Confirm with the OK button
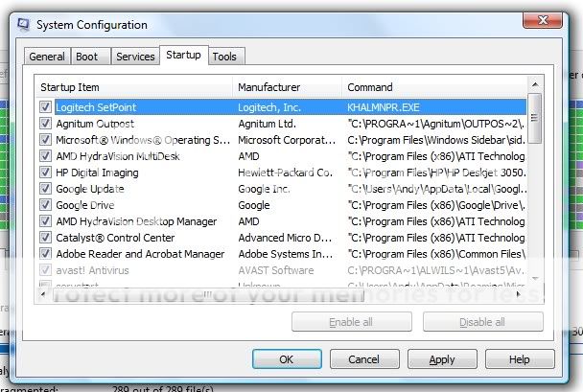The height and width of the screenshot is (392, 583). tap(287, 359)
